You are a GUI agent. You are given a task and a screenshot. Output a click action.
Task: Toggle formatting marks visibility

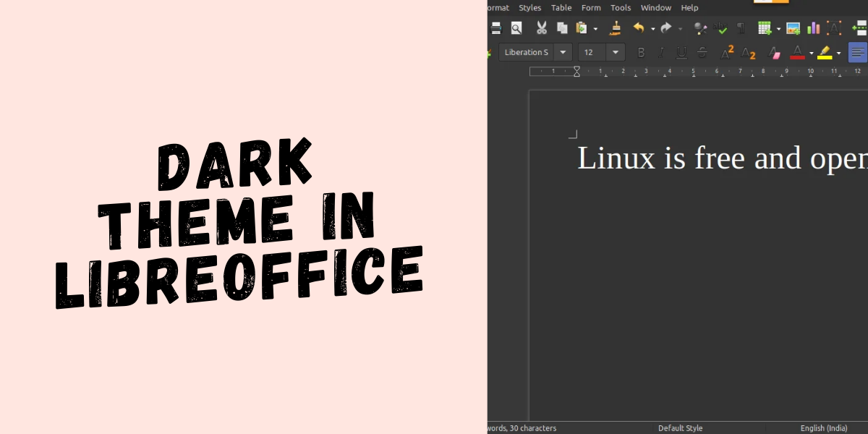pos(741,27)
